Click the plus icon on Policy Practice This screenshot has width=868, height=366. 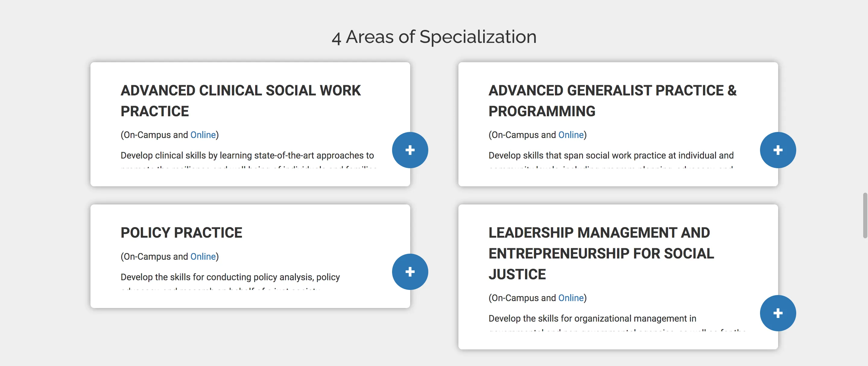[410, 272]
